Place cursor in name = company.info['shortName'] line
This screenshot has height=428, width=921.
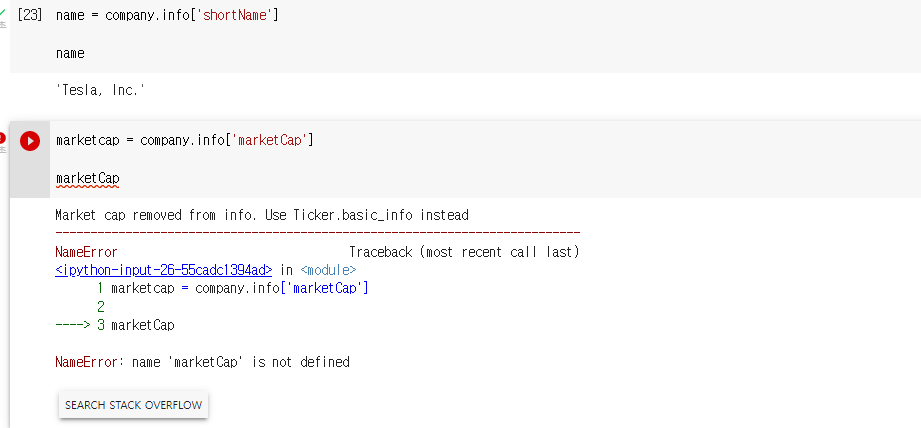pyautogui.click(x=167, y=15)
